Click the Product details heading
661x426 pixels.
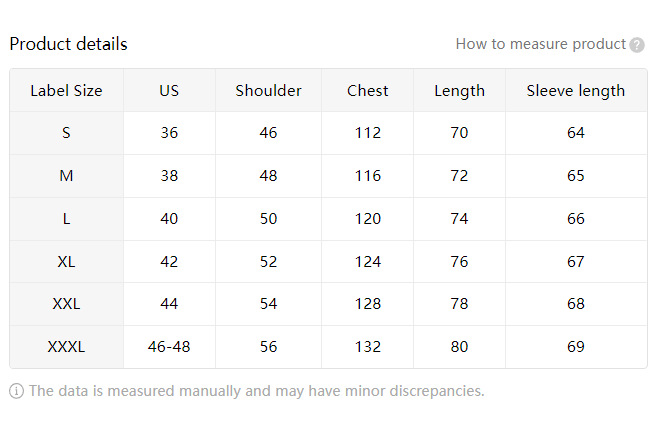68,44
